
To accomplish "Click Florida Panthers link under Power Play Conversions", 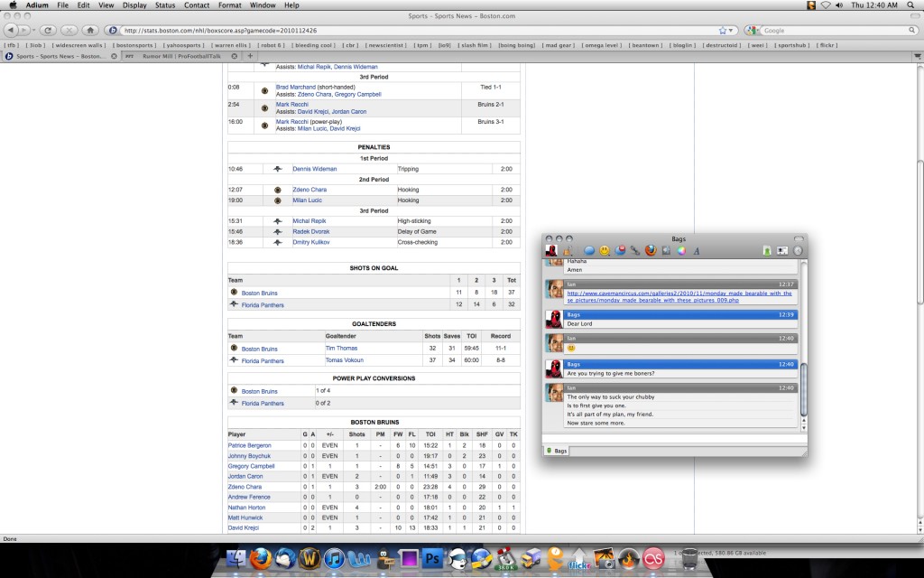I will (263, 404).
